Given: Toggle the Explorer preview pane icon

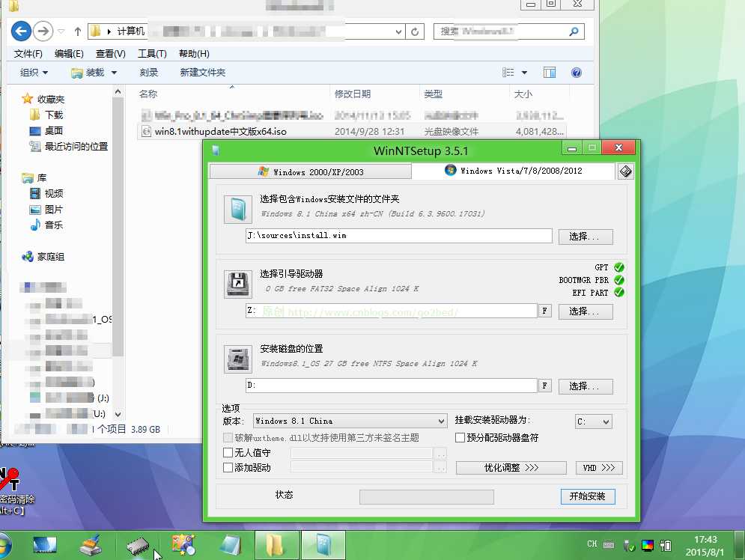Looking at the screenshot, I should tap(550, 72).
